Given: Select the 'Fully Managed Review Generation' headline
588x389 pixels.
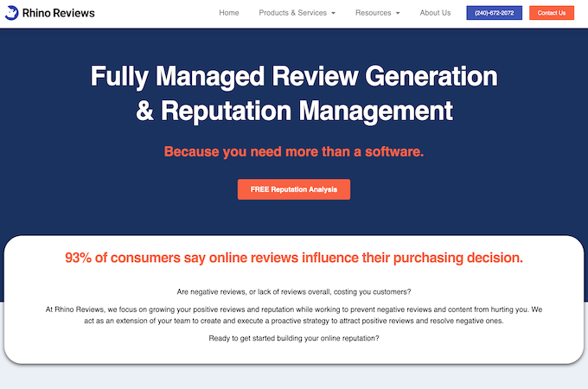Looking at the screenshot, I should [294, 76].
